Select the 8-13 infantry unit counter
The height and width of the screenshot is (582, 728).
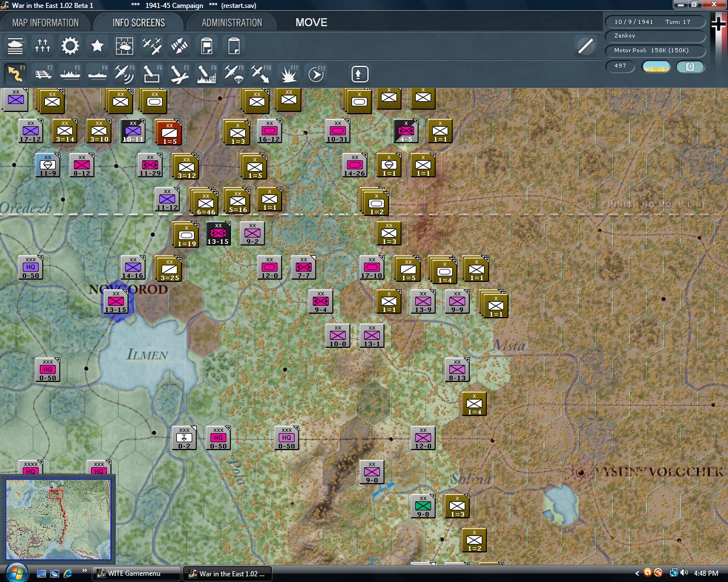tap(457, 370)
